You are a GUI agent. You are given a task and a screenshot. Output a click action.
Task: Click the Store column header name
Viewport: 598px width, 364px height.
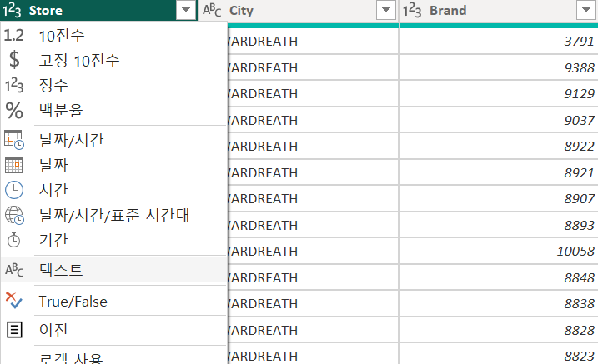[45, 10]
